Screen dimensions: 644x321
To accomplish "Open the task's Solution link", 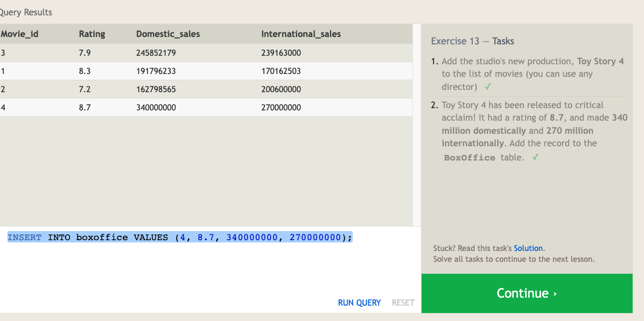I will pos(529,248).
